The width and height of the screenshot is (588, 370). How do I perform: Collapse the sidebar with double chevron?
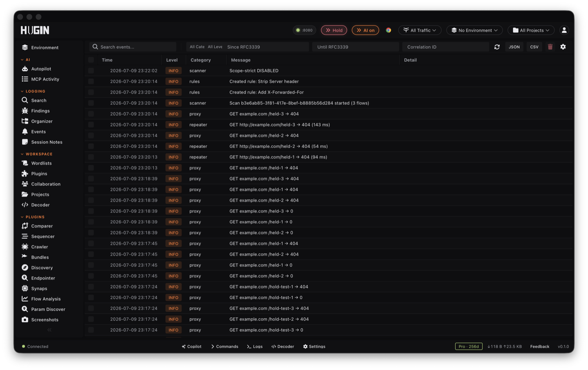tap(49, 330)
